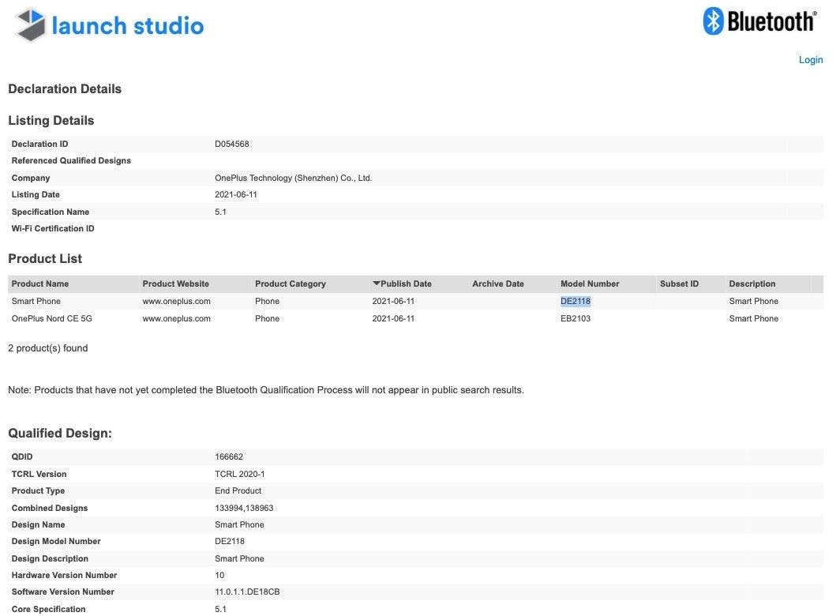Viewport: 840px width, 616px height.
Task: Click the Referenced Qualified Designs label
Action: (71, 160)
